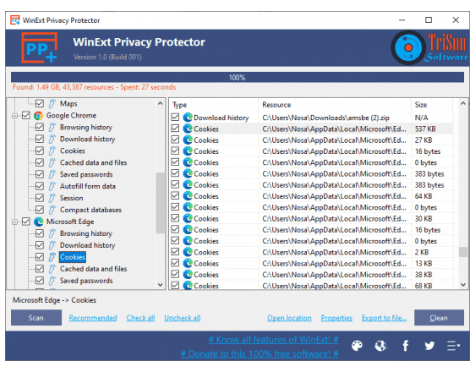474x369 pixels.
Task: Click the 100% scan progress bar
Action: click(x=237, y=77)
